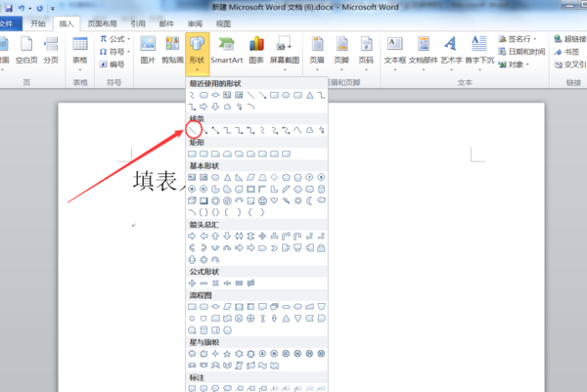This screenshot has width=587, height=392.
Task: Click the 图片 picture insert icon
Action: click(x=148, y=51)
